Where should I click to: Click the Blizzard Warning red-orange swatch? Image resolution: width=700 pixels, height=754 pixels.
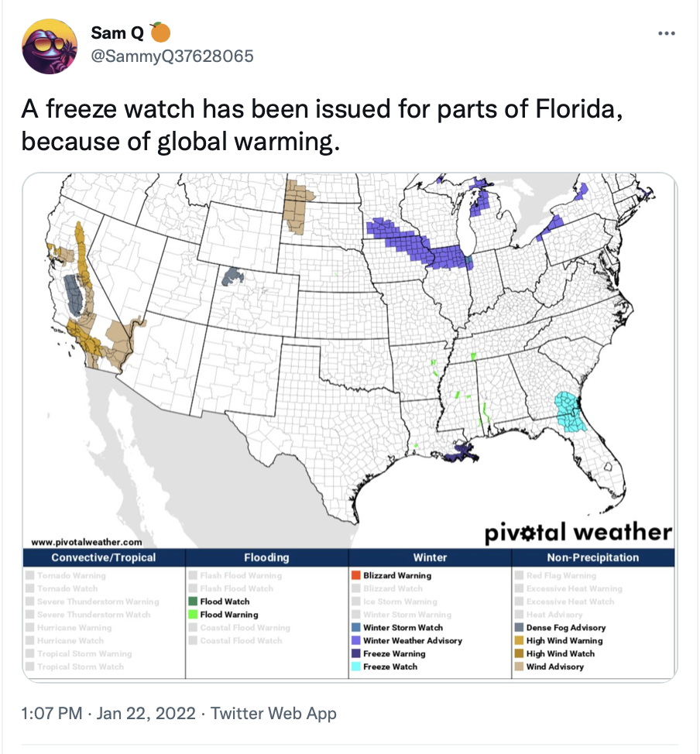point(356,575)
